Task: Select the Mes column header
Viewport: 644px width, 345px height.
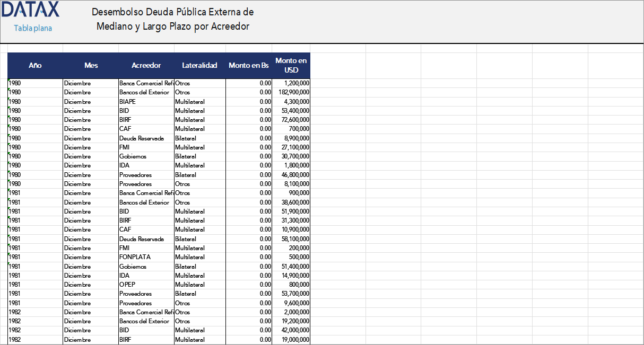Action: click(x=91, y=65)
